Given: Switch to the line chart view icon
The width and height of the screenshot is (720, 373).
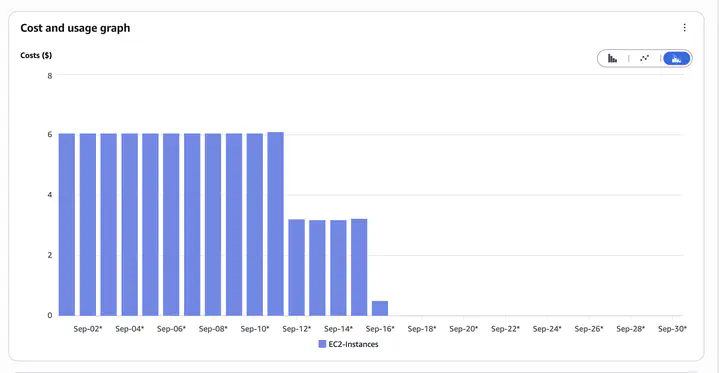Looking at the screenshot, I should click(644, 58).
